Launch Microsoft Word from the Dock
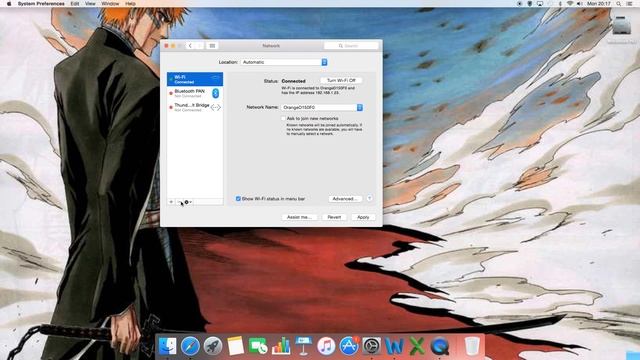Image resolution: width=640 pixels, height=360 pixels. pyautogui.click(x=394, y=346)
